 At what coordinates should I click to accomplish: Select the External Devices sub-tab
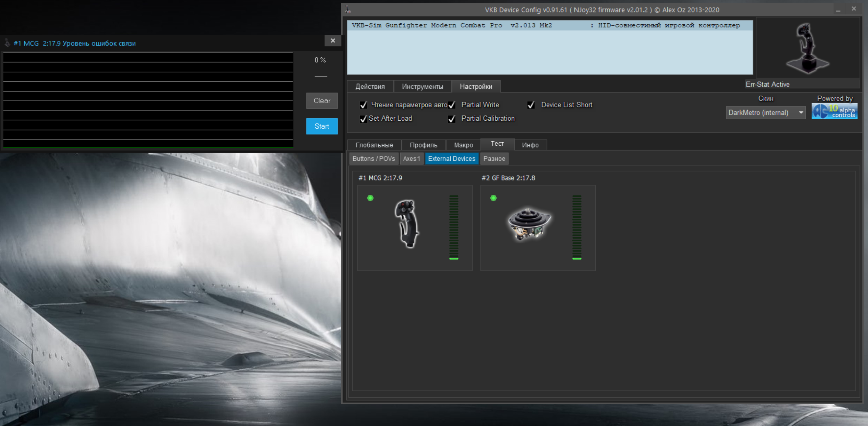pyautogui.click(x=452, y=159)
